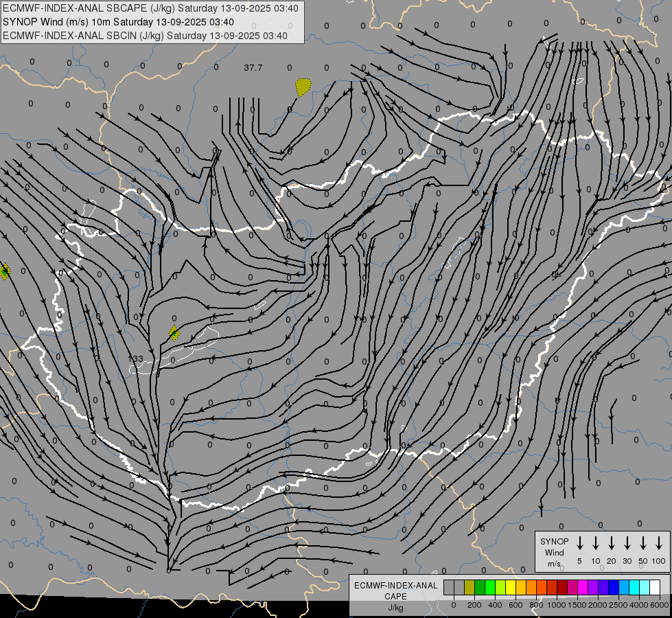This screenshot has width=672, height=618.
Task: Click the '5' speed label in wind legend
Action: 579,561
